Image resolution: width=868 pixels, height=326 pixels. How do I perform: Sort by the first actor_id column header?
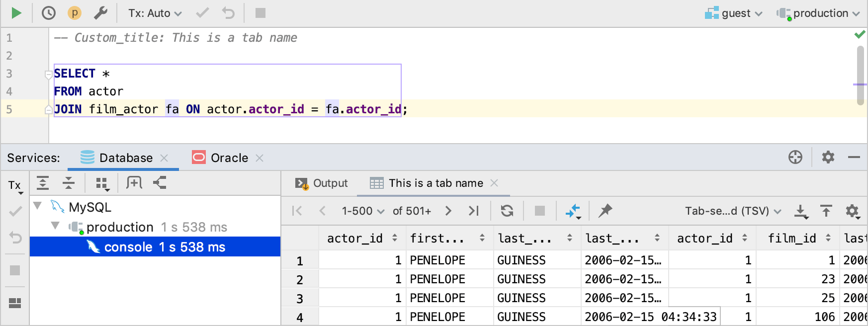click(x=362, y=239)
